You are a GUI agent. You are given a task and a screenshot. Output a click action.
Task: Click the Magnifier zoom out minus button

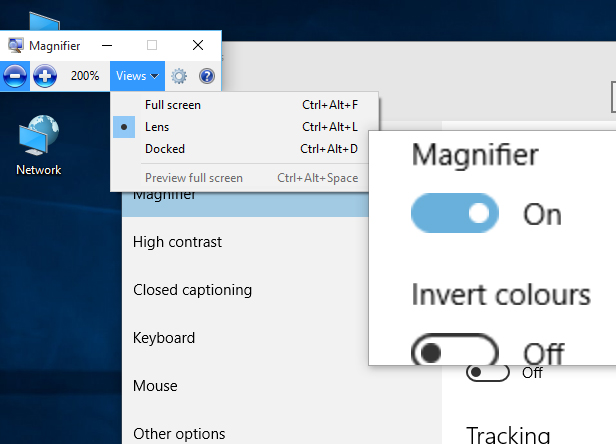15,76
